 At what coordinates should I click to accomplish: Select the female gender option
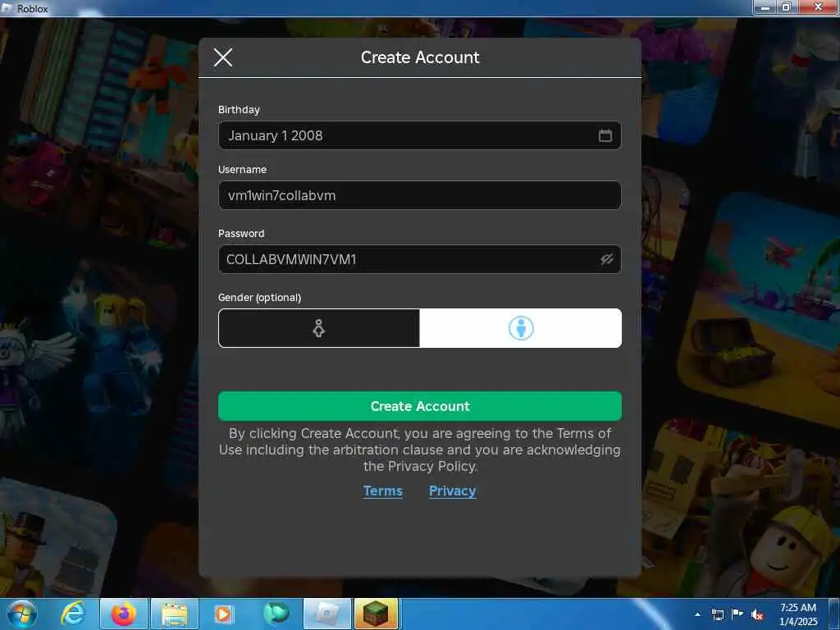pyautogui.click(x=319, y=328)
